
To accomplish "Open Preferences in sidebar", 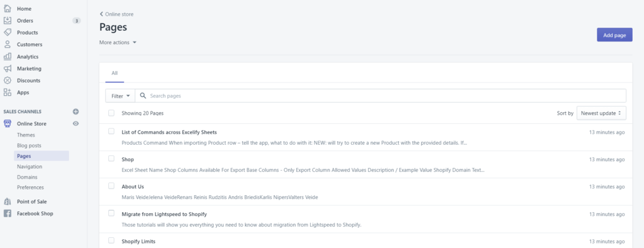I will 30,188.
